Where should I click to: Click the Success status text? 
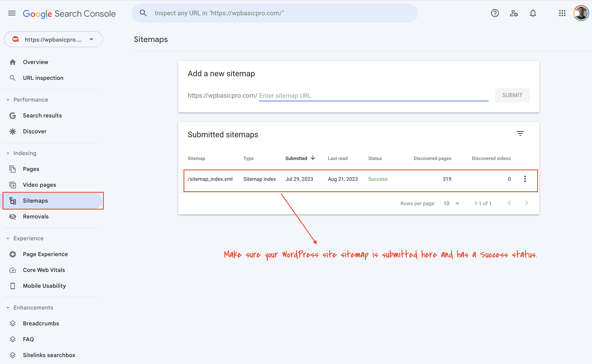pos(378,179)
